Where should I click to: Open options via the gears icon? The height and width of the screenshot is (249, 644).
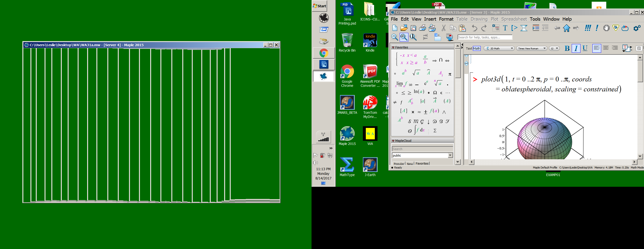[637, 28]
